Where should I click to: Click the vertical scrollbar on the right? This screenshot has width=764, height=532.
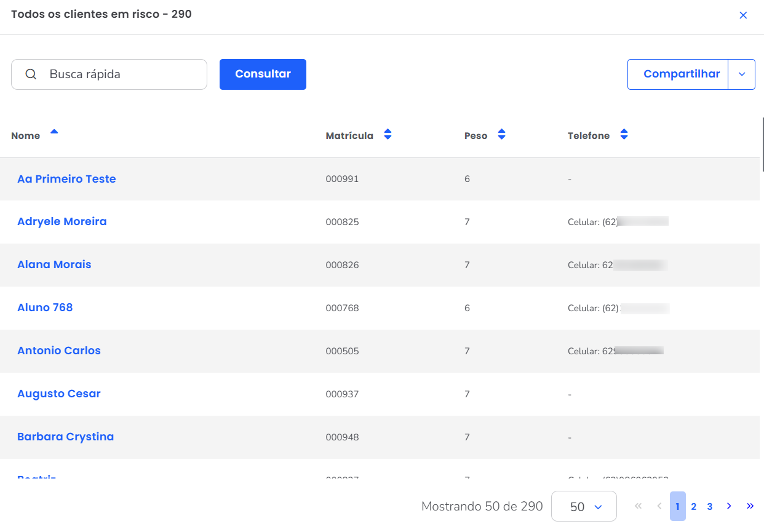pos(762,145)
